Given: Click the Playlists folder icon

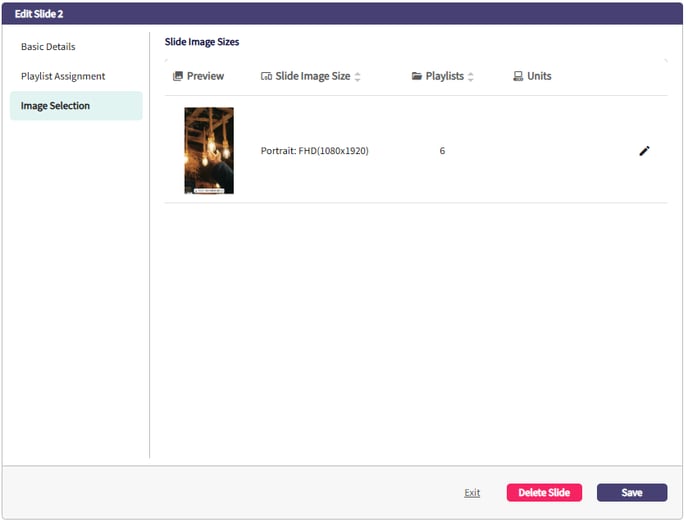Looking at the screenshot, I should [x=419, y=77].
